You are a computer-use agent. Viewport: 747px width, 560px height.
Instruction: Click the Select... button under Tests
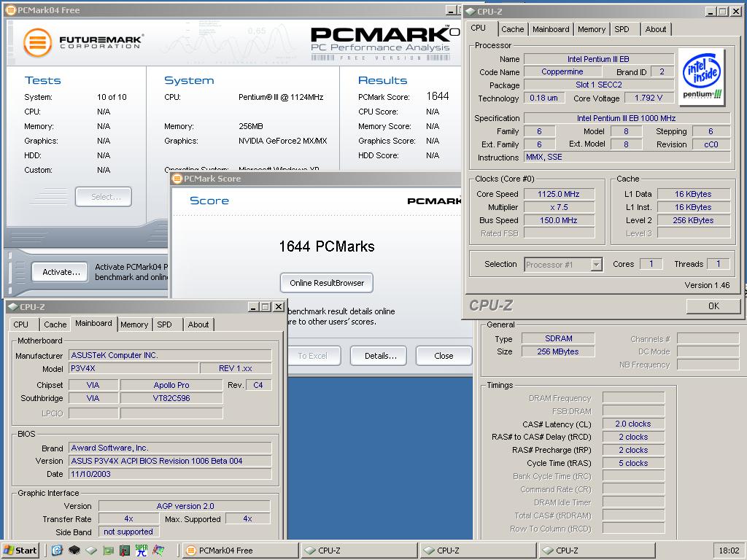pyautogui.click(x=104, y=197)
